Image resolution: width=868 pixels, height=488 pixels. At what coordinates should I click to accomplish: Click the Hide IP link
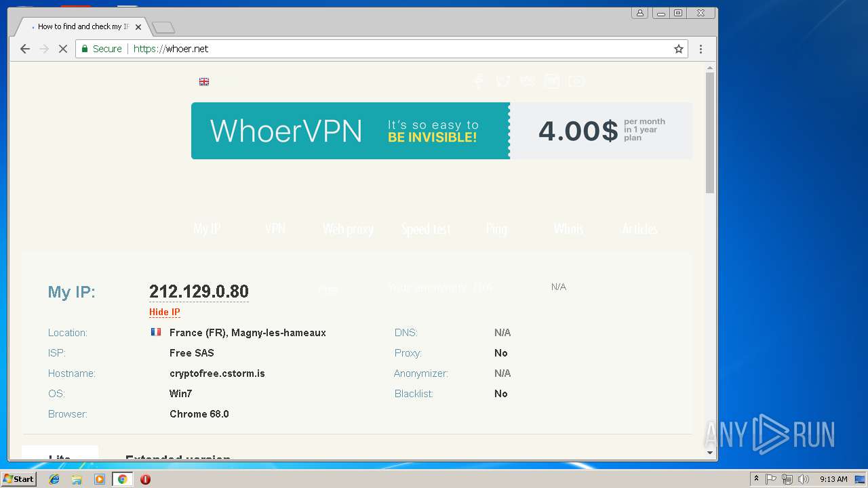coord(165,312)
